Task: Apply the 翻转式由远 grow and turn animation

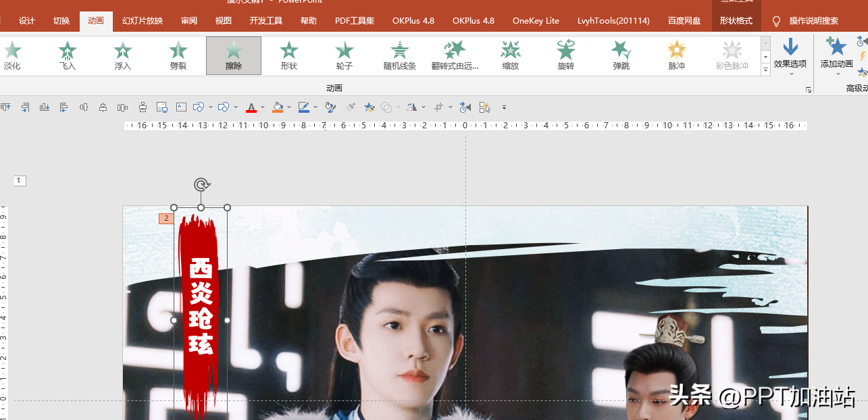Action: [455, 55]
